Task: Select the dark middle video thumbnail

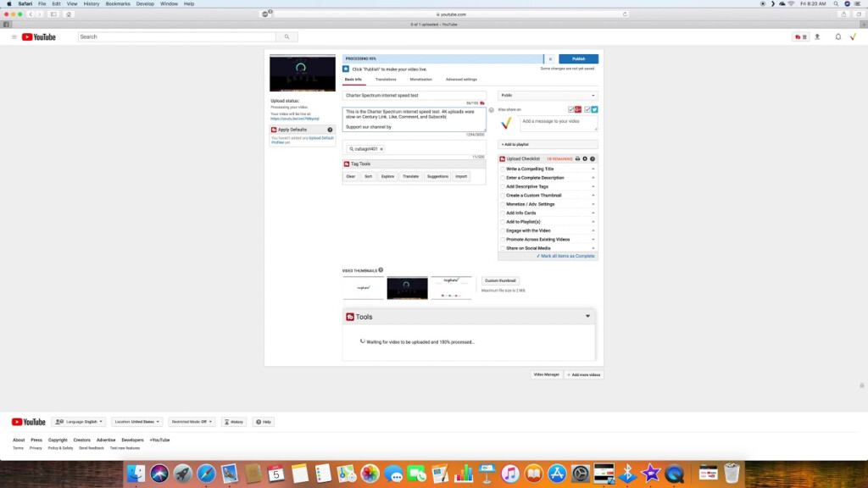Action: (408, 288)
